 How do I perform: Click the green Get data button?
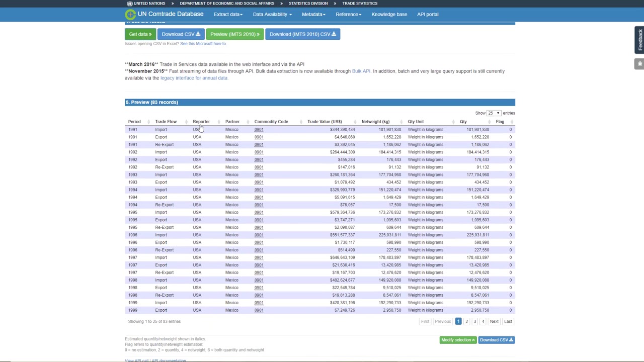click(140, 34)
